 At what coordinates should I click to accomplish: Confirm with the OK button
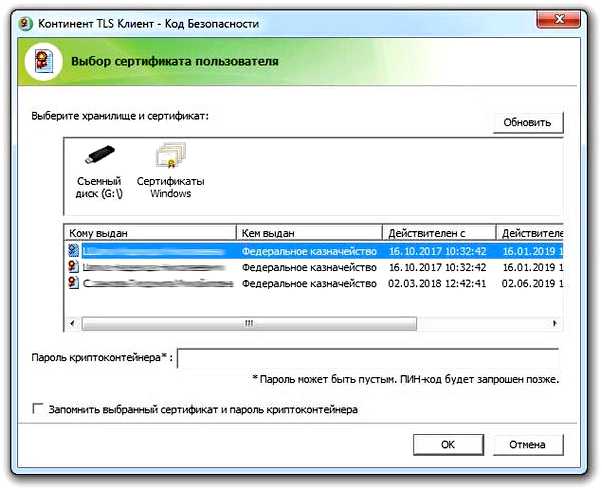pyautogui.click(x=448, y=445)
